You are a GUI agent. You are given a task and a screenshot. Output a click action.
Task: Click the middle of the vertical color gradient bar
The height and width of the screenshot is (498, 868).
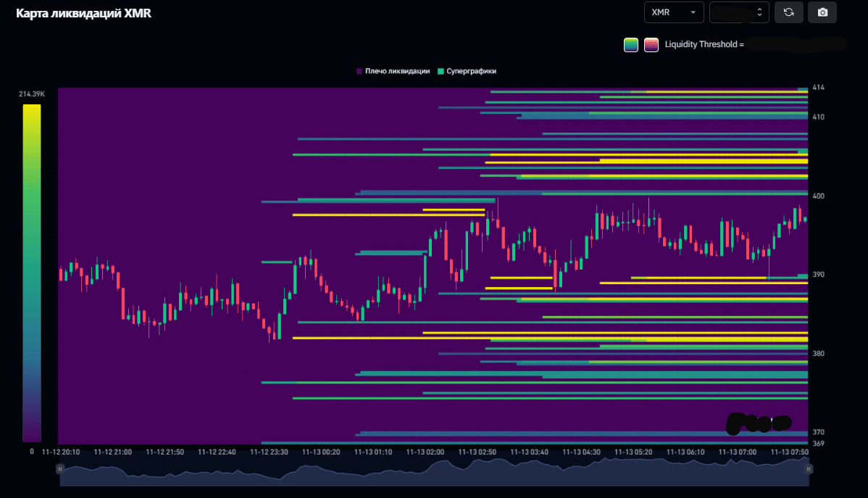(32, 273)
